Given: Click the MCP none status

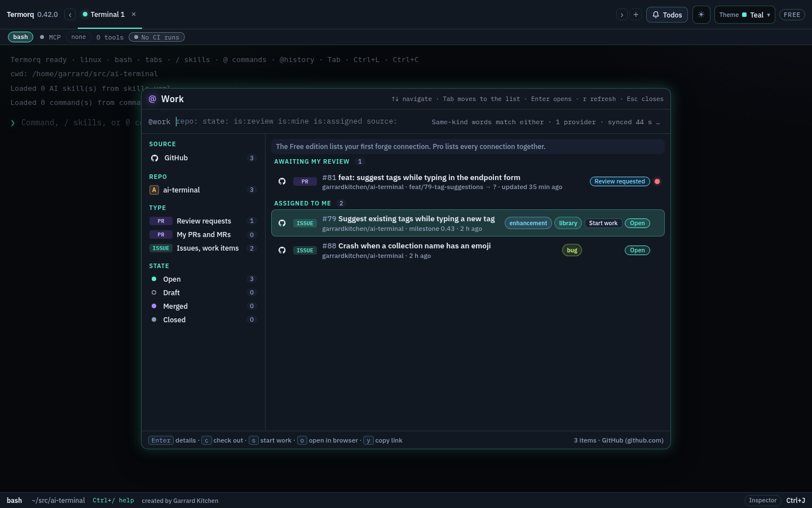Looking at the screenshot, I should (78, 37).
